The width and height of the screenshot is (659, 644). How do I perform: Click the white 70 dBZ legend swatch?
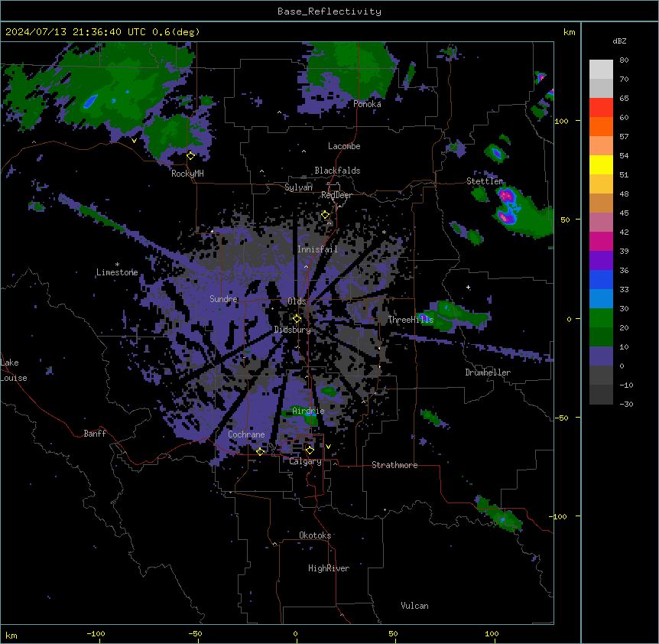pos(601,70)
